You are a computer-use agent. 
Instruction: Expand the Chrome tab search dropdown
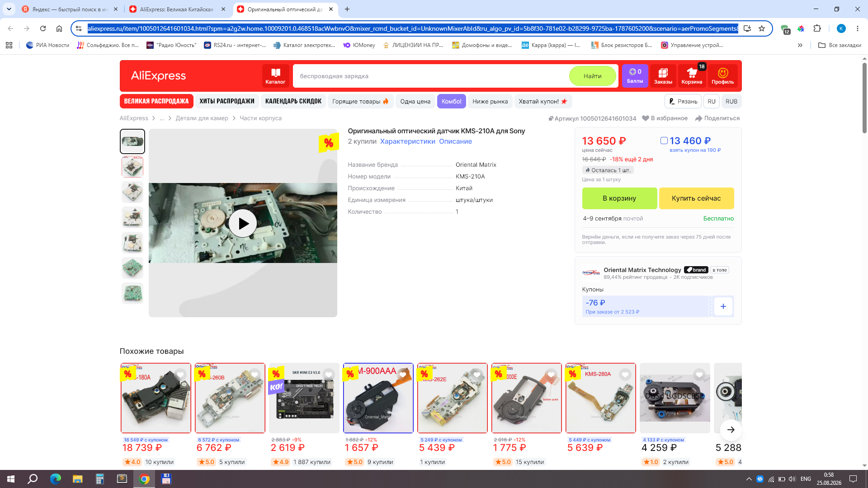pyautogui.click(x=9, y=9)
